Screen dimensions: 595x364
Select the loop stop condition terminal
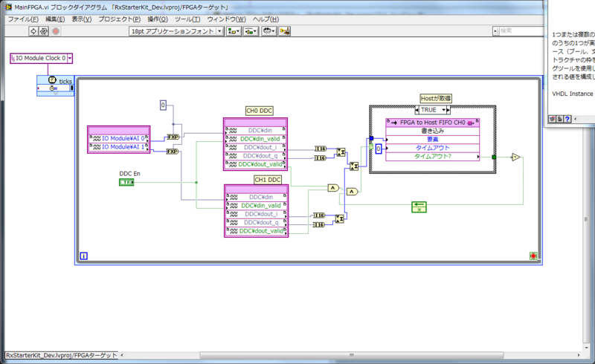click(533, 256)
